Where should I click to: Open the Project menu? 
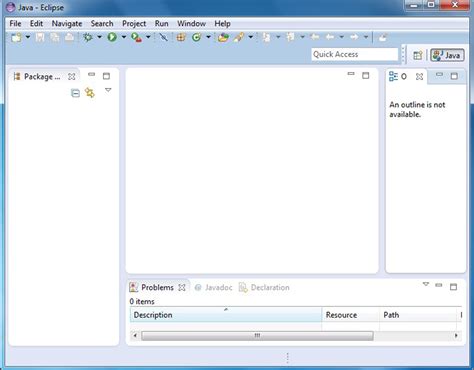click(134, 24)
